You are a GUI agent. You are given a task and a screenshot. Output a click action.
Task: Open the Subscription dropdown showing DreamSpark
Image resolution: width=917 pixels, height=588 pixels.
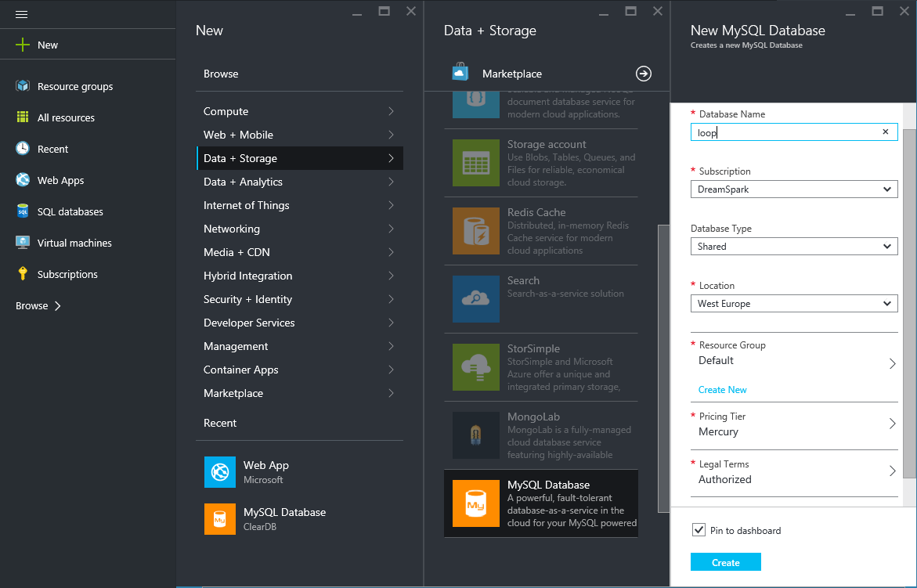coord(793,189)
